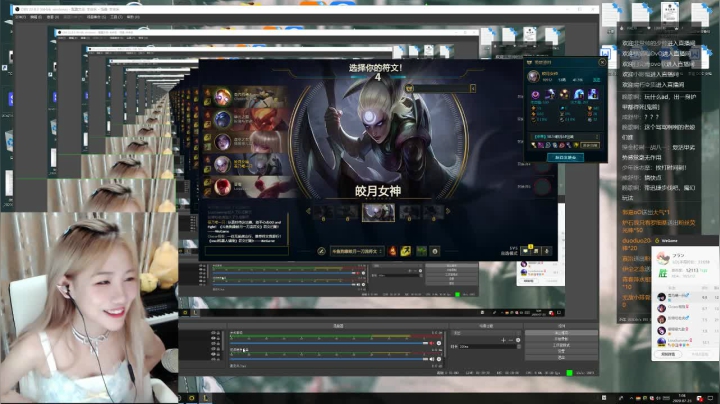Click the chat bubble icon with yellow badge

[x=526, y=251]
